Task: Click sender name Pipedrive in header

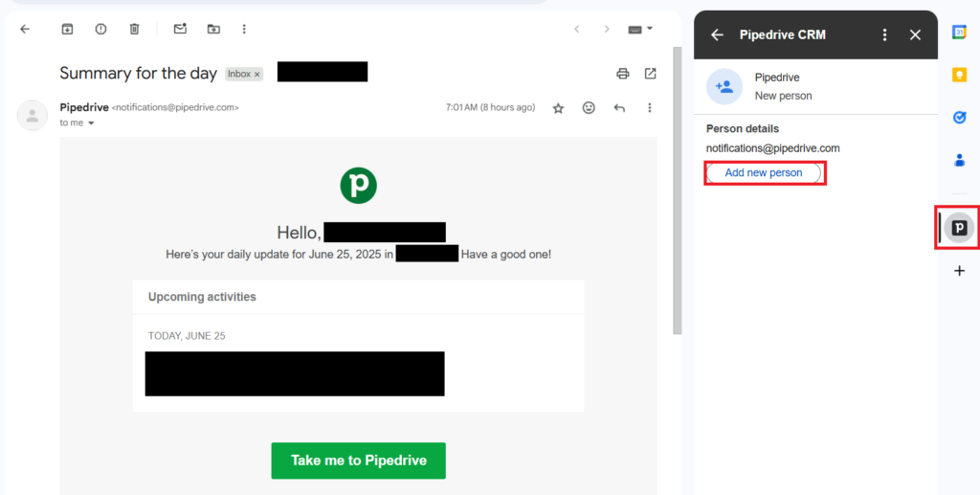Action: point(84,107)
